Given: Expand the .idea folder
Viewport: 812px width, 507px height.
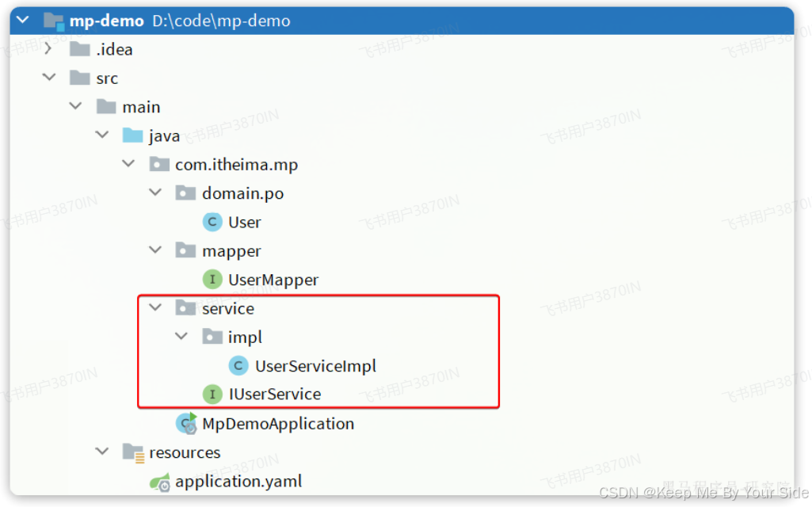Looking at the screenshot, I should pyautogui.click(x=48, y=49).
